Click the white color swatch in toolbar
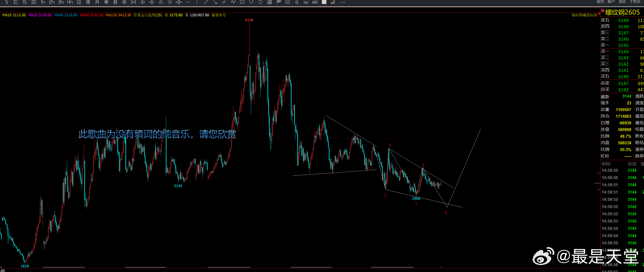The width and height of the screenshot is (644, 272). point(324,2)
